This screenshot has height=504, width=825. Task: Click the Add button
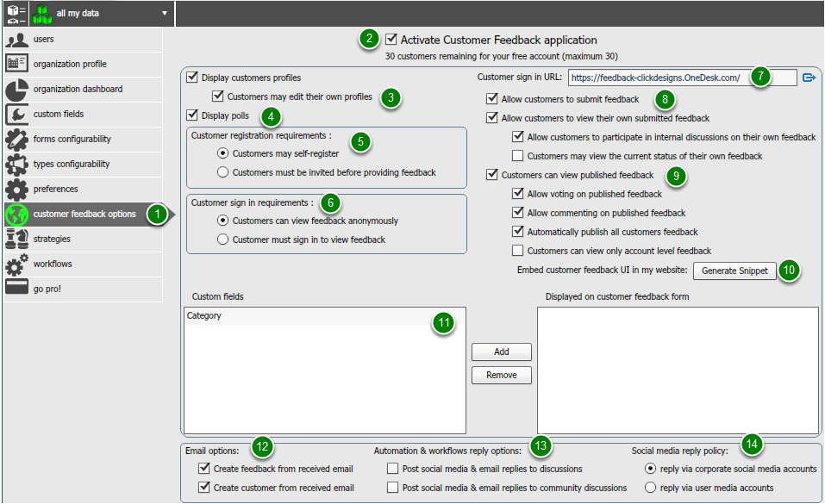pos(502,352)
